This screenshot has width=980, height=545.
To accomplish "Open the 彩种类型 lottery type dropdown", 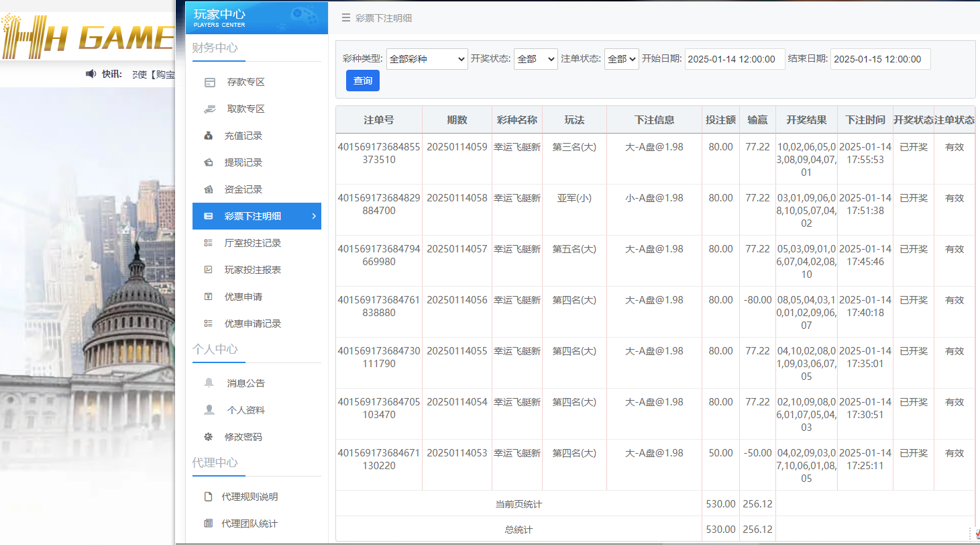I will coord(427,59).
